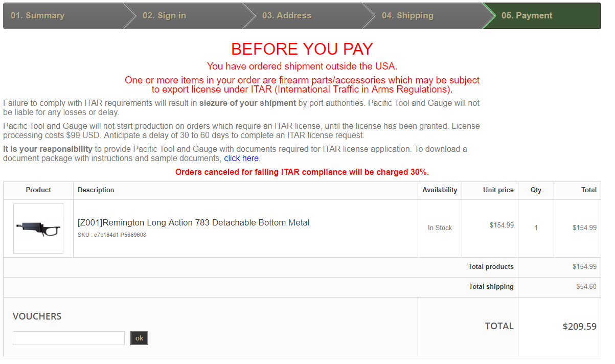Click the $54.60 total shipping amount
Image resolution: width=615 pixels, height=364 pixels.
(x=586, y=287)
